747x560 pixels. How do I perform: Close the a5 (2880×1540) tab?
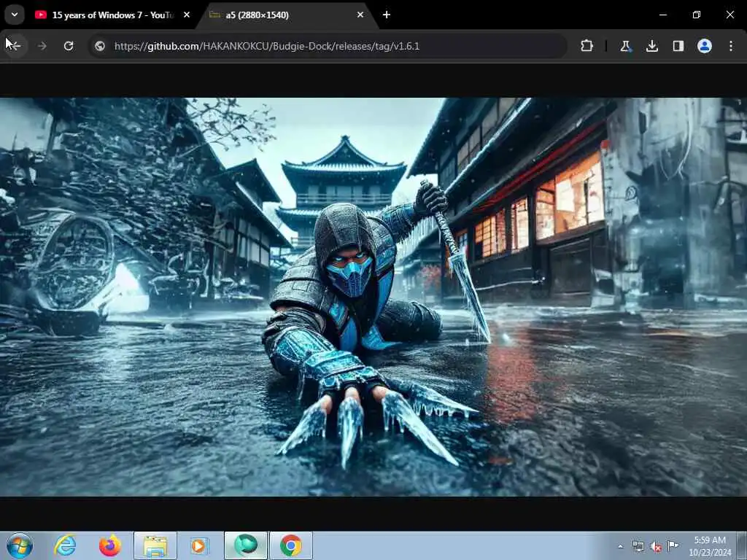pos(360,15)
